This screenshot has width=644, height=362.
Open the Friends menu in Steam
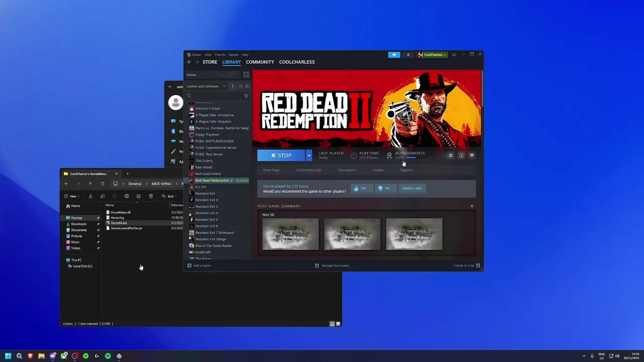click(x=220, y=54)
